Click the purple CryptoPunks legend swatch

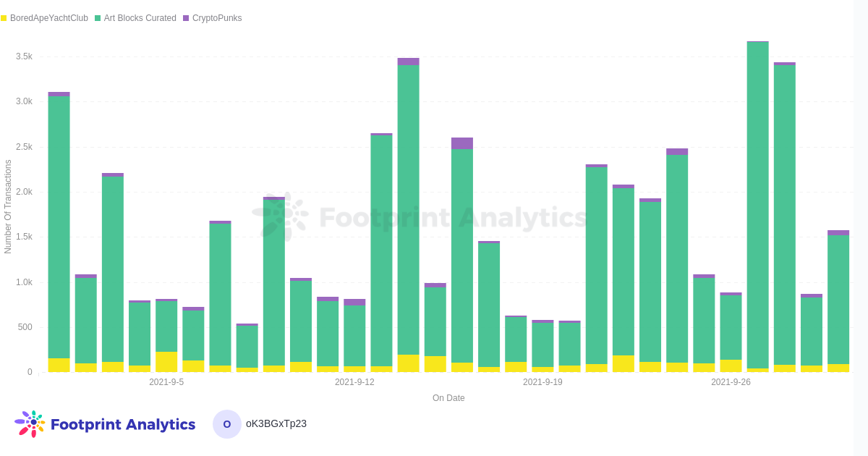(186, 18)
